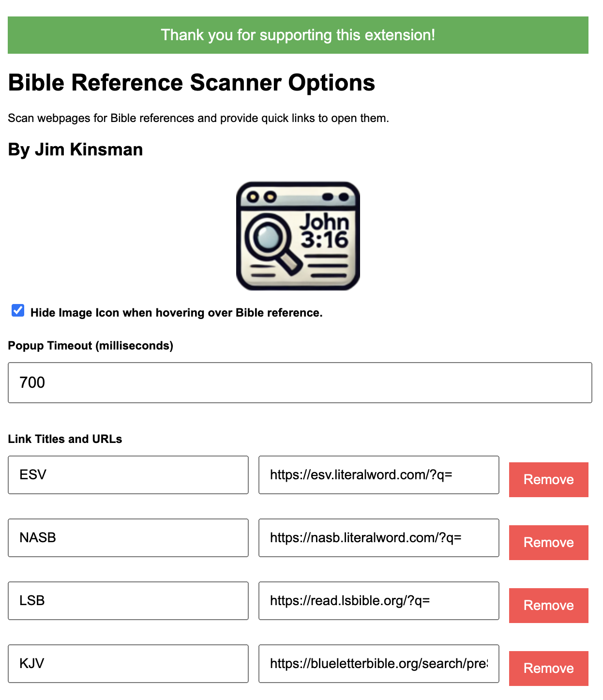Click the ESV literalword URL field

pyautogui.click(x=379, y=475)
